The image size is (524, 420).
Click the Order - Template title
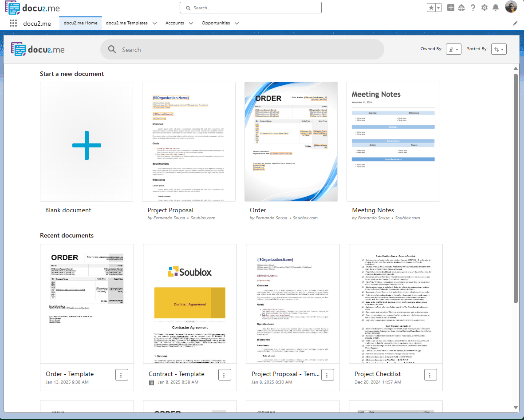coord(70,374)
